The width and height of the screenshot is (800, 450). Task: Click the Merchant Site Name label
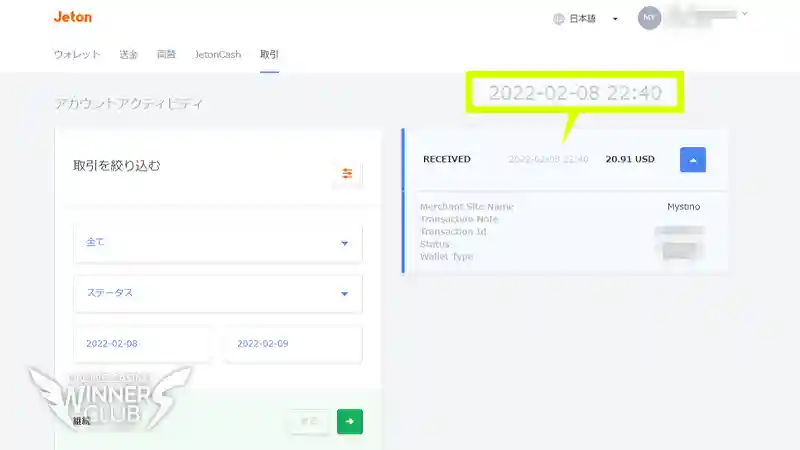click(466, 207)
